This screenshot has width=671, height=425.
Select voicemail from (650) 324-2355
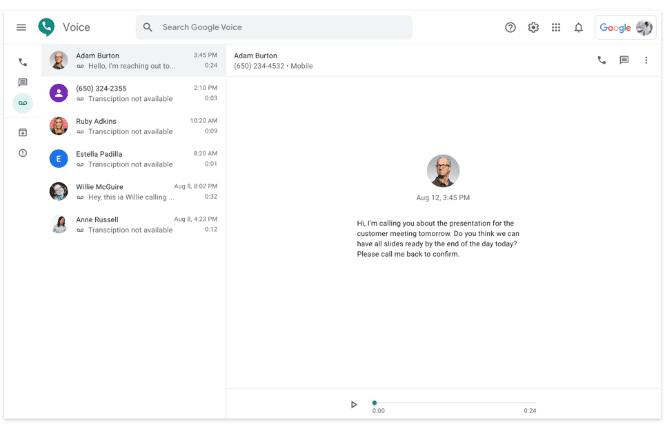134,93
